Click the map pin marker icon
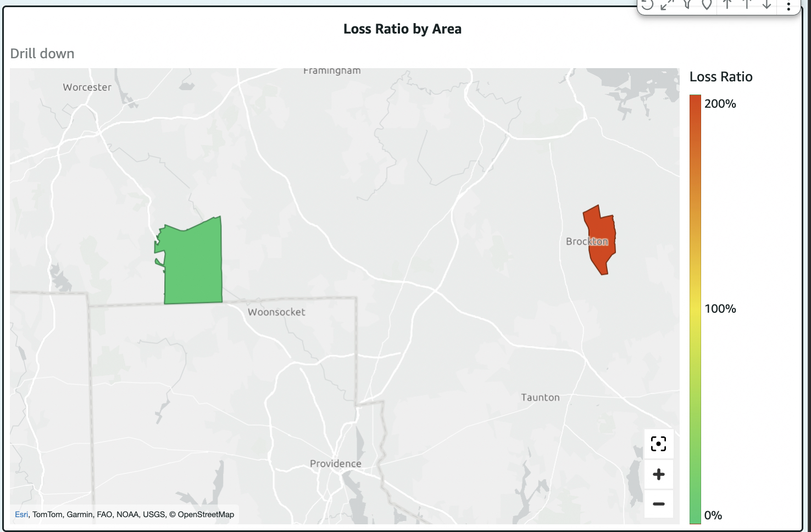 click(x=707, y=5)
